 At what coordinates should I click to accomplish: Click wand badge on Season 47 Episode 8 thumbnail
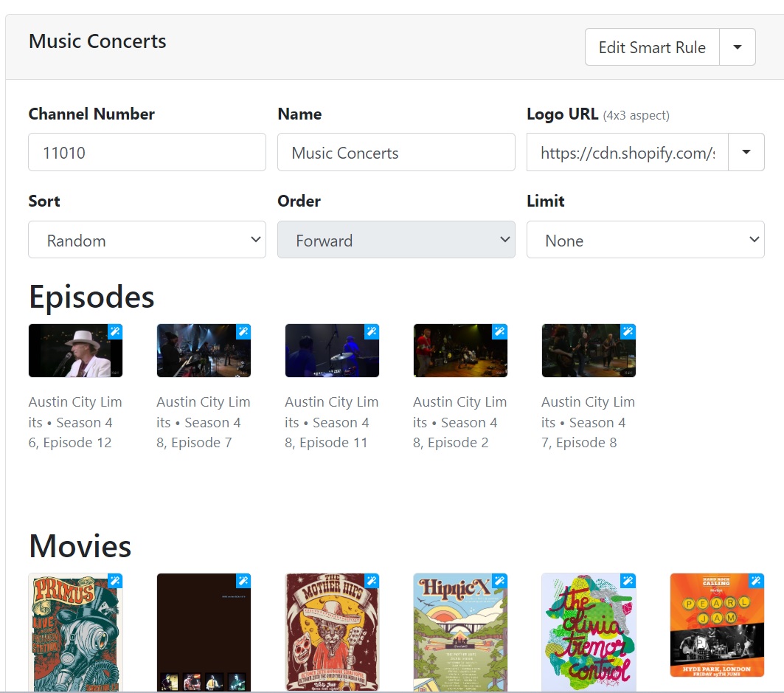pos(628,331)
